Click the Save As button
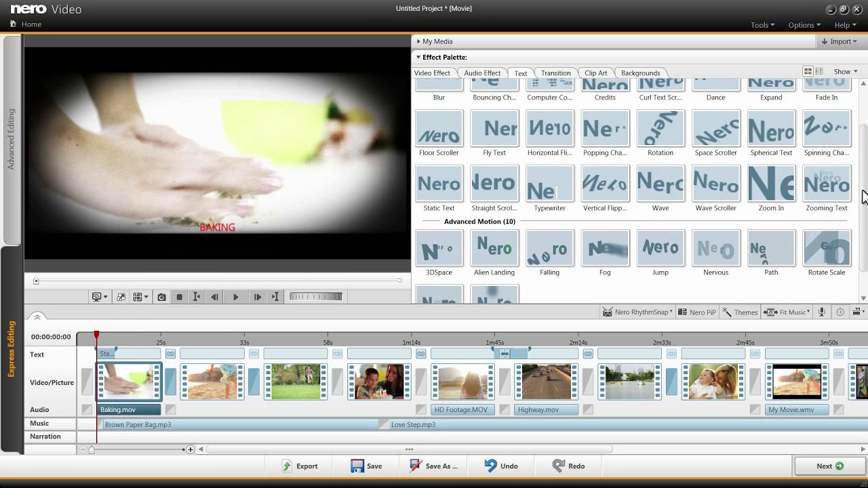 coord(433,466)
